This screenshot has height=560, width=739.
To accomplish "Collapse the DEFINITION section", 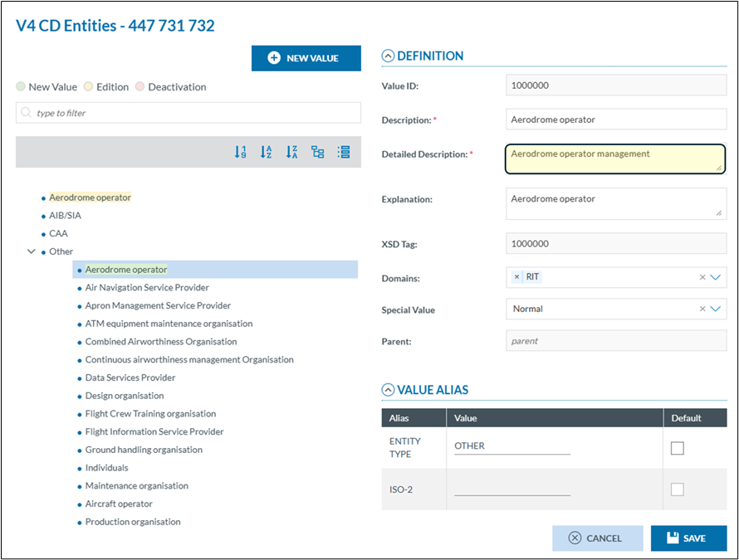I will (388, 56).
